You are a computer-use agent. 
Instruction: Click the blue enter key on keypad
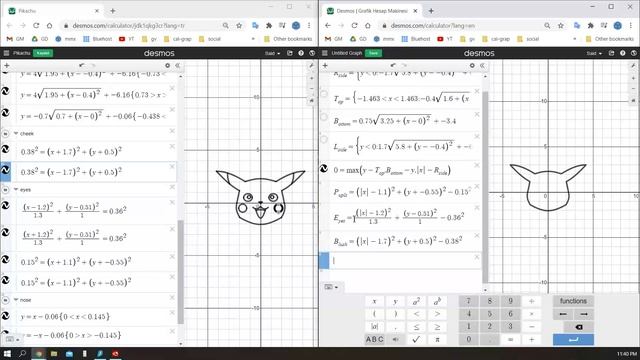[573, 340]
